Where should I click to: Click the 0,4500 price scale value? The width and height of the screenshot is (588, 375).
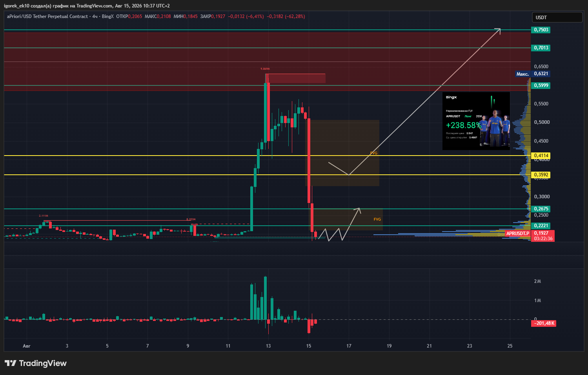pyautogui.click(x=541, y=141)
